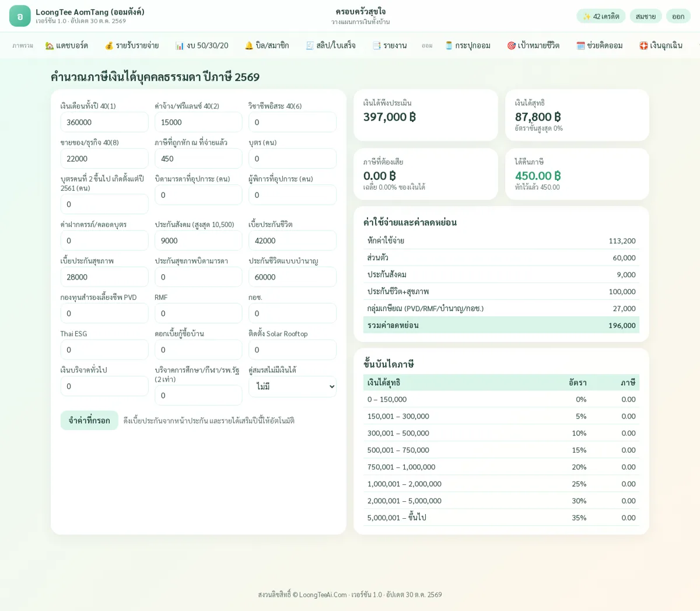Screen dimensions: 700x611
Task: Click the ประกันสังคม social security input
Action: tap(198, 240)
